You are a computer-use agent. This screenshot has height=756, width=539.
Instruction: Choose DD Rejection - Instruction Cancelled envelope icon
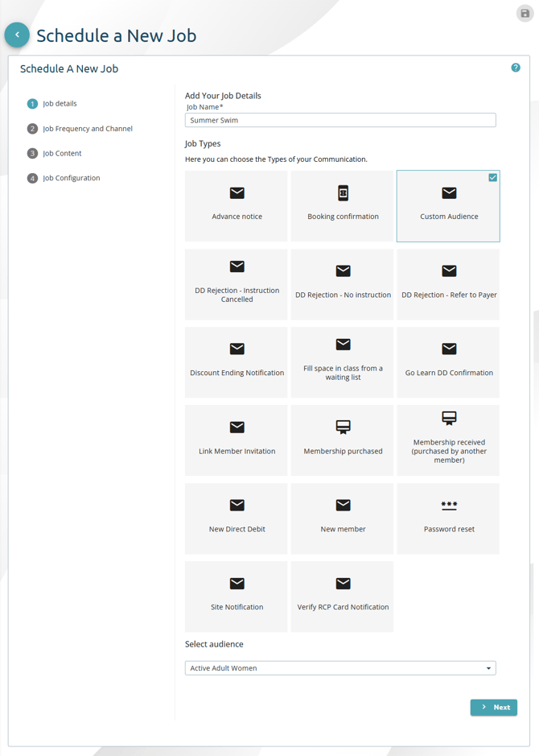tap(237, 266)
